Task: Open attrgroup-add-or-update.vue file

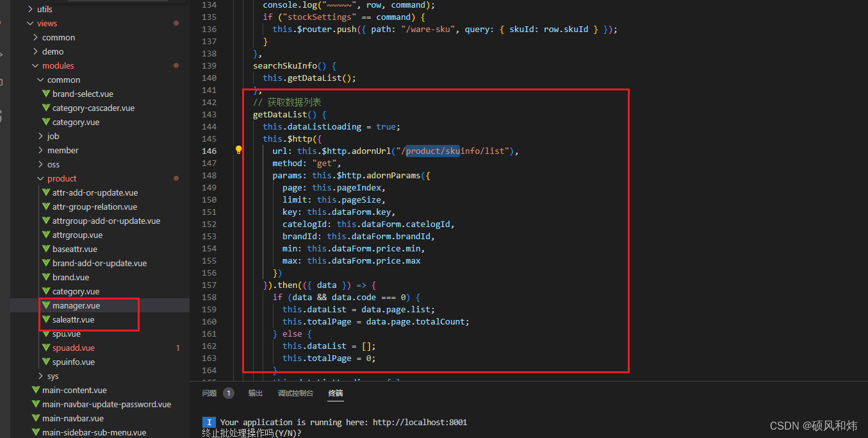Action: coord(106,221)
